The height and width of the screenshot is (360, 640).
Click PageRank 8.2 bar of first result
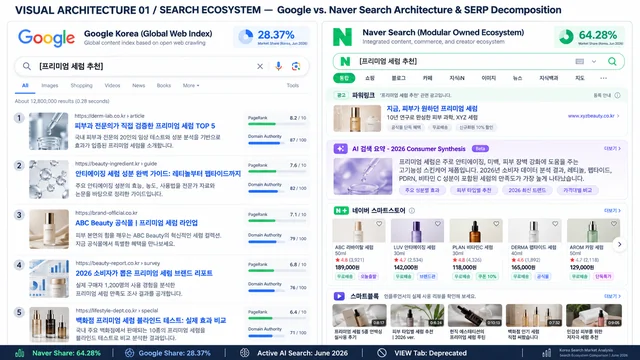tap(277, 124)
